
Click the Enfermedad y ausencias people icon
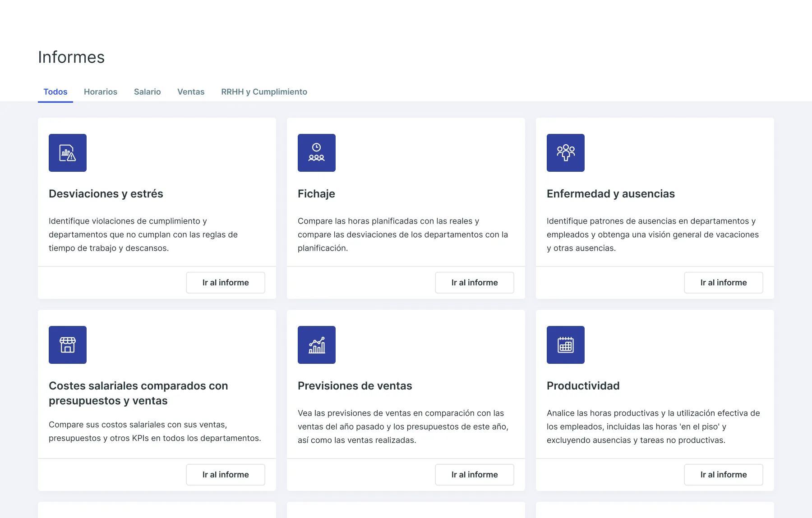click(x=566, y=153)
